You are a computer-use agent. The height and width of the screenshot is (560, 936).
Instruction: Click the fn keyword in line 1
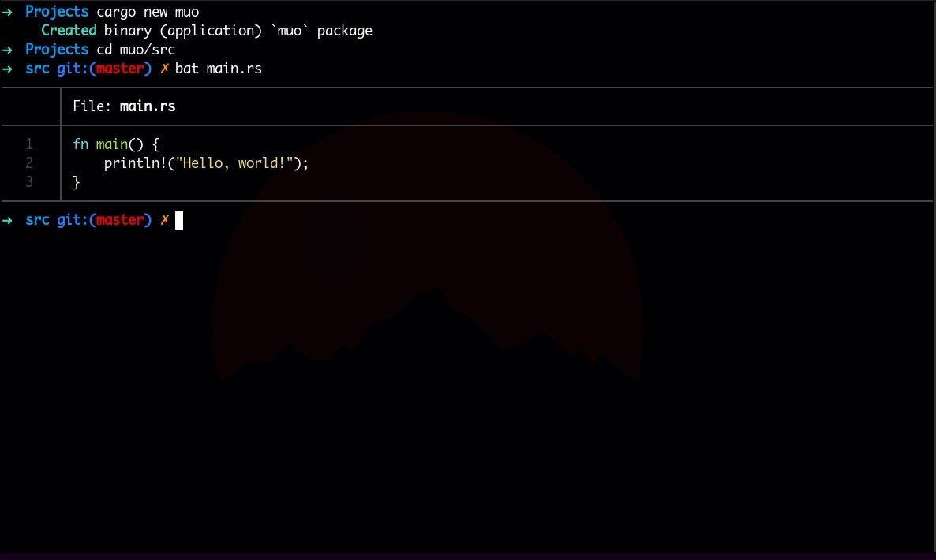click(x=79, y=144)
